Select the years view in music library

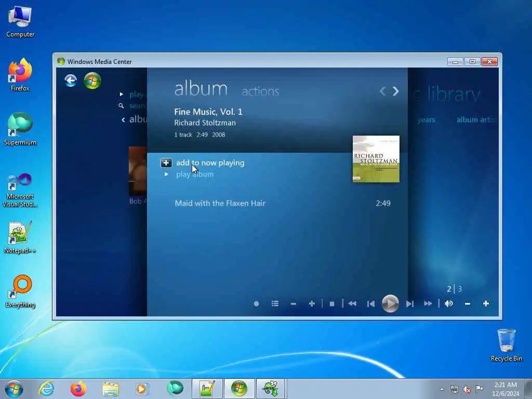(x=426, y=120)
